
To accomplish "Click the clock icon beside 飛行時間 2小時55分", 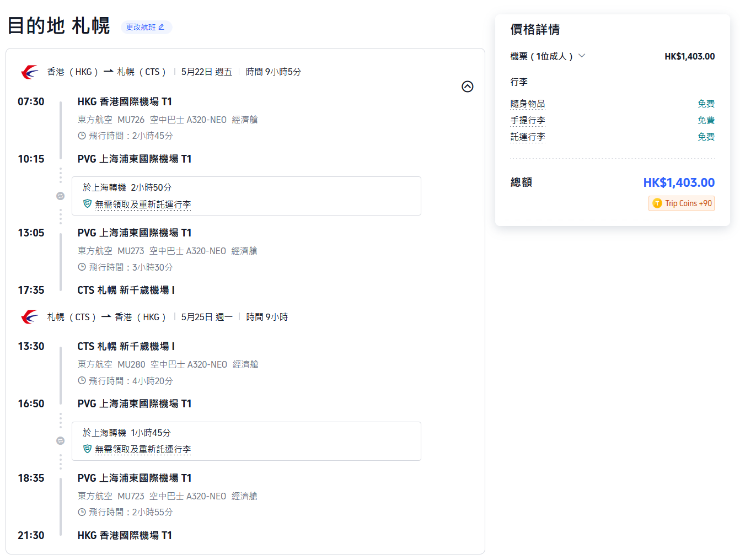I will 82,512.
